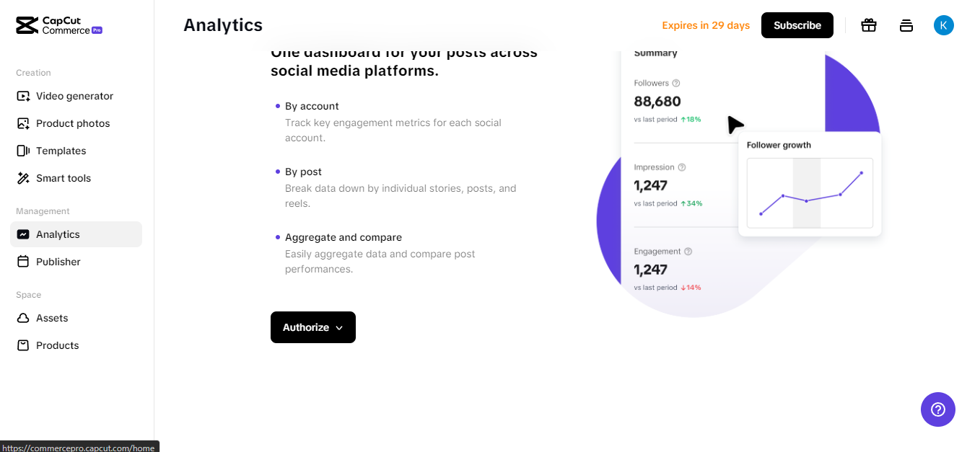Click the credits stack icon in header

[906, 25]
